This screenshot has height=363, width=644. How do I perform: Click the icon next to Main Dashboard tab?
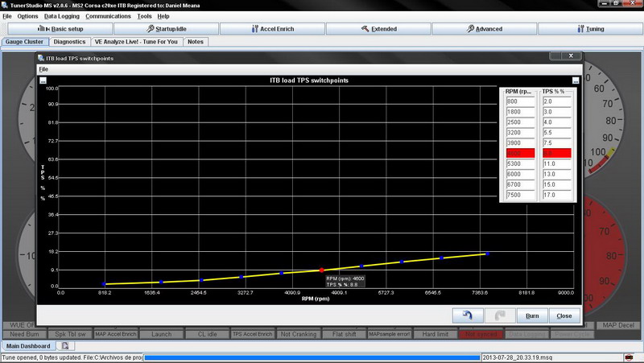pos(64,345)
